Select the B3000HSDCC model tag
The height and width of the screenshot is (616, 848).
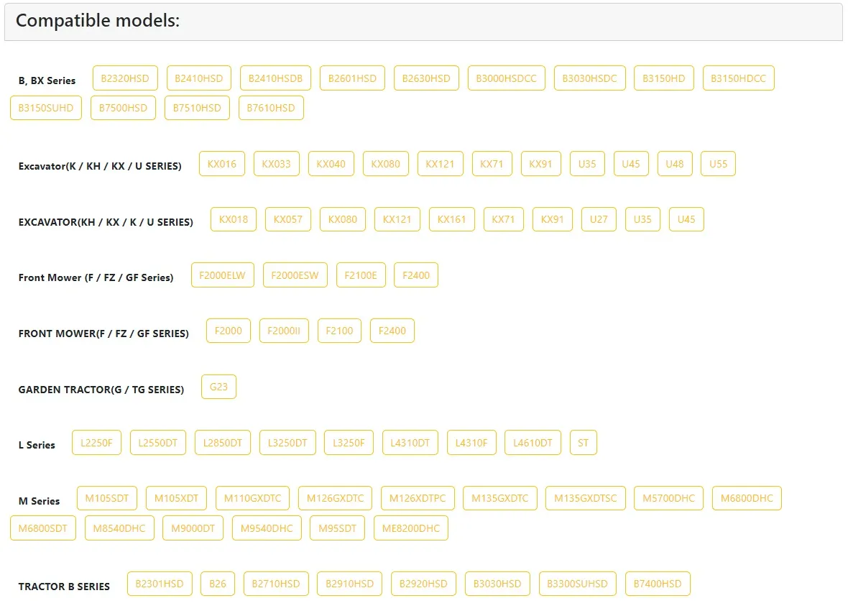point(506,78)
